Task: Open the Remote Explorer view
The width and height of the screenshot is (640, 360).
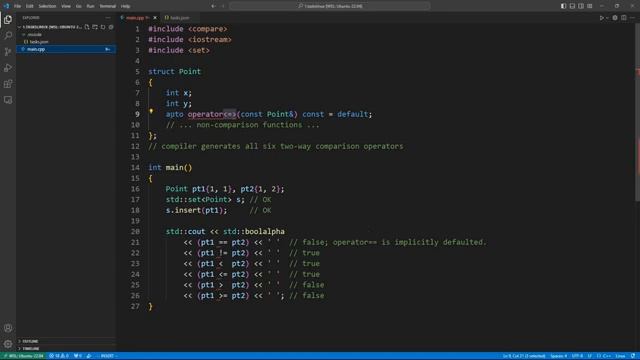Action: (8, 100)
